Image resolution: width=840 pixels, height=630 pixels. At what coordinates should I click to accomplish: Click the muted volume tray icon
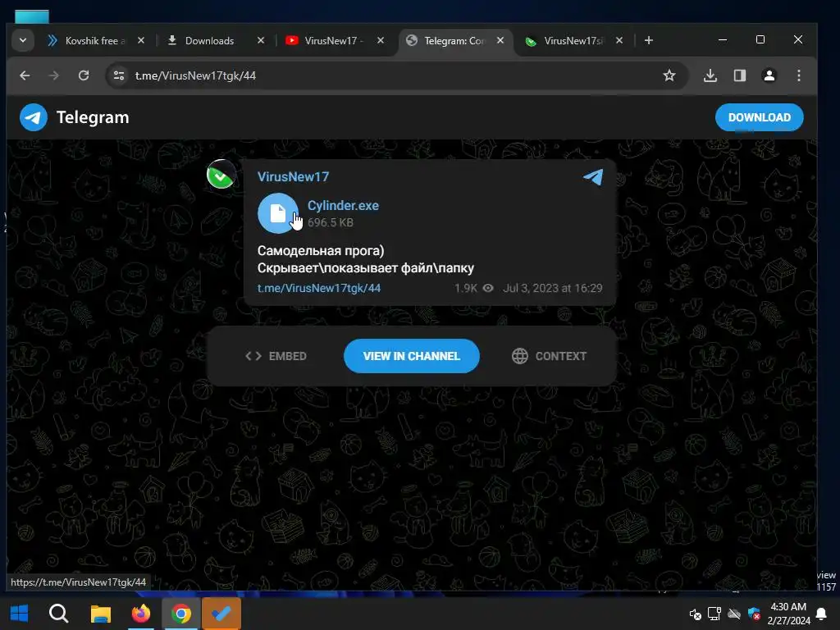point(695,614)
